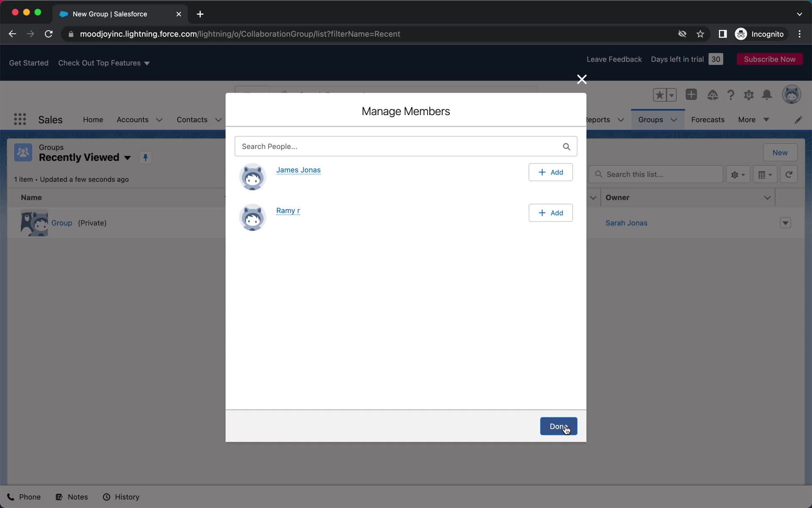812x508 pixels.
Task: Refresh the groups list
Action: pos(789,174)
